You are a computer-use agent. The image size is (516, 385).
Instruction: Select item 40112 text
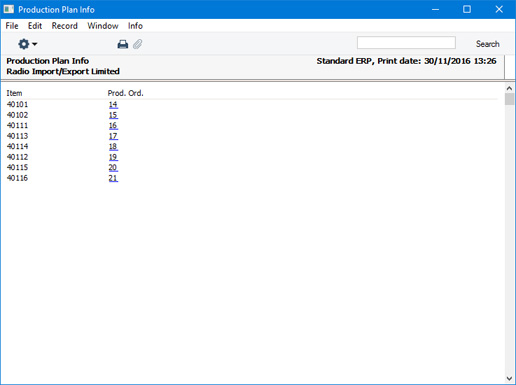(x=17, y=157)
